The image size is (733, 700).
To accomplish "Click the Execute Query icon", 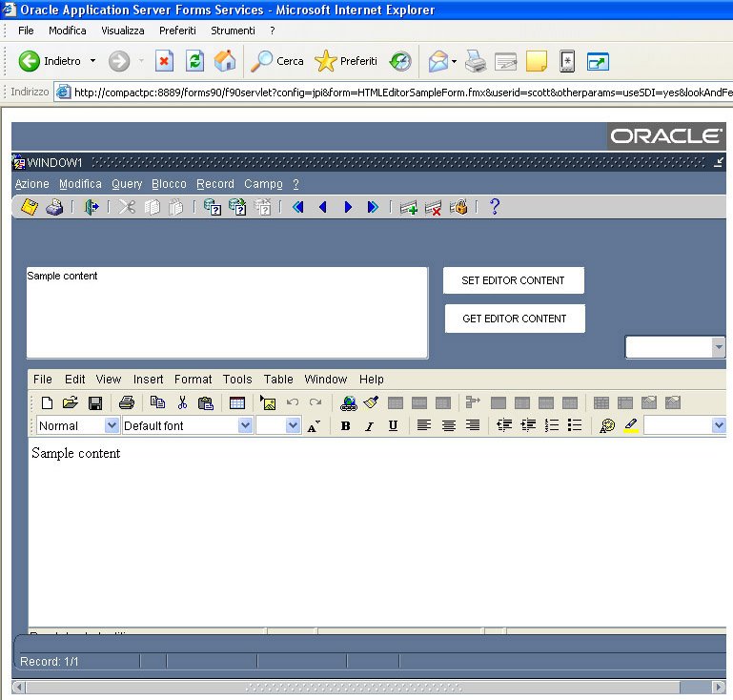I will click(x=237, y=207).
